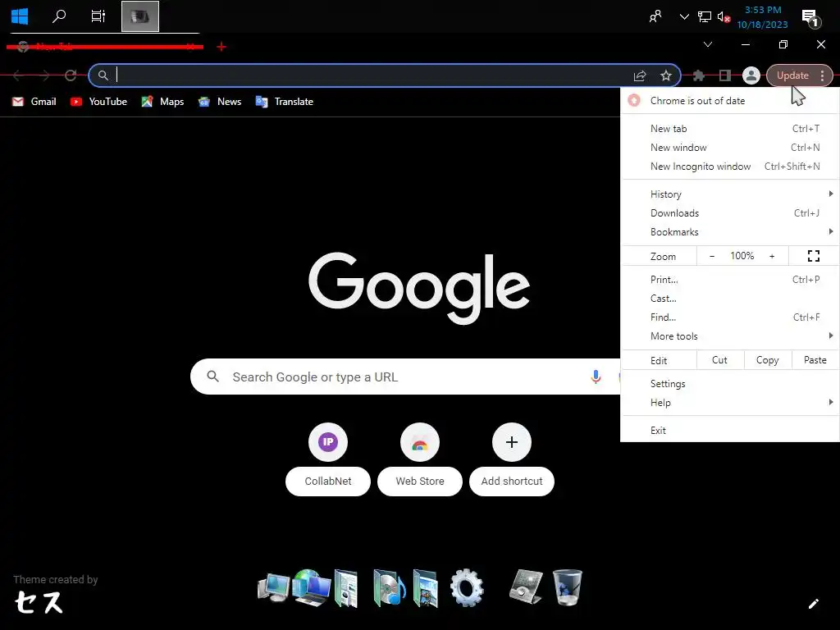This screenshot has width=840, height=630.
Task: Open News bookmark
Action: [x=220, y=102]
